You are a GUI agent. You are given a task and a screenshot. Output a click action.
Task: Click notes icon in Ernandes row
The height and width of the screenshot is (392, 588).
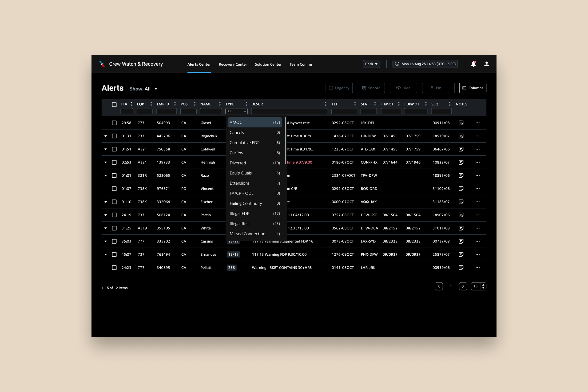pos(461,254)
